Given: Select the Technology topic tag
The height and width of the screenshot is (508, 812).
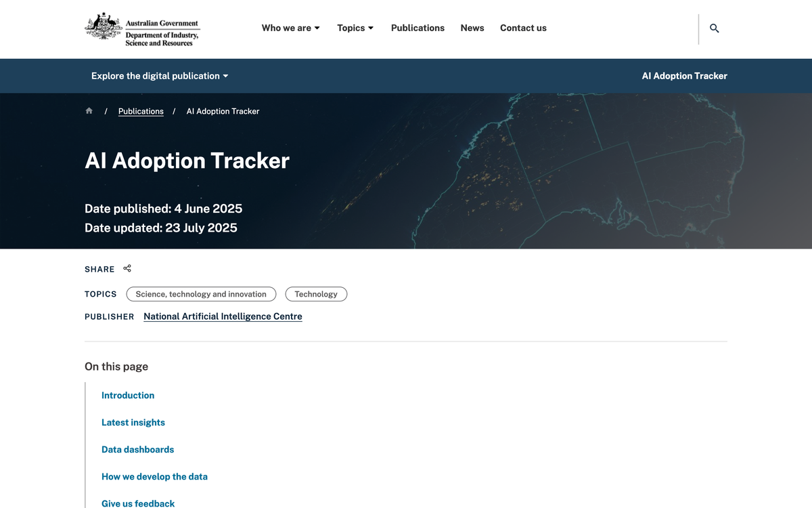Looking at the screenshot, I should [316, 294].
